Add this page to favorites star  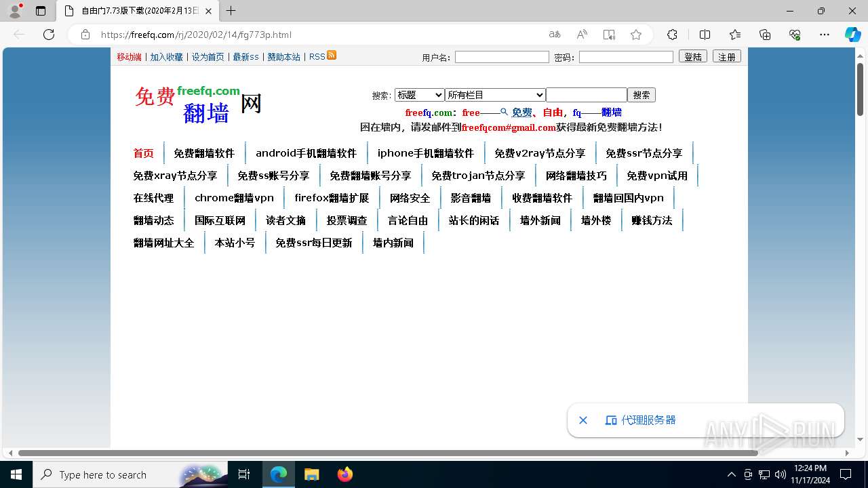click(x=636, y=35)
